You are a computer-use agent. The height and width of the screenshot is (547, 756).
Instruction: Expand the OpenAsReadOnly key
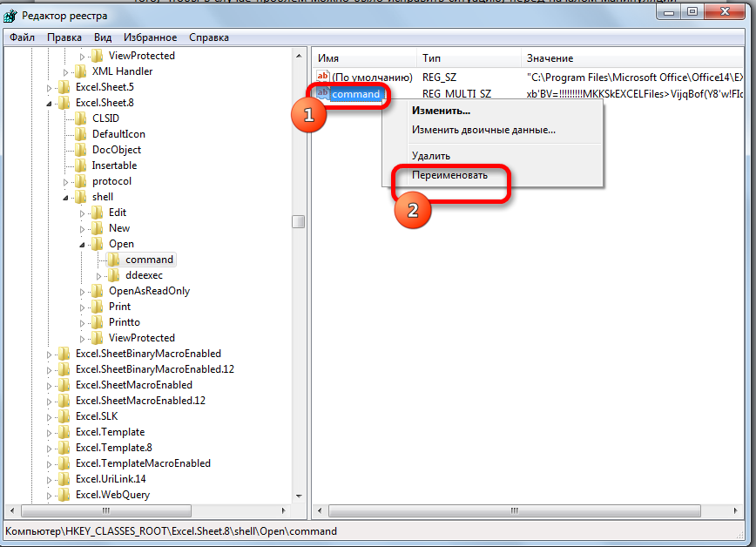point(82,291)
